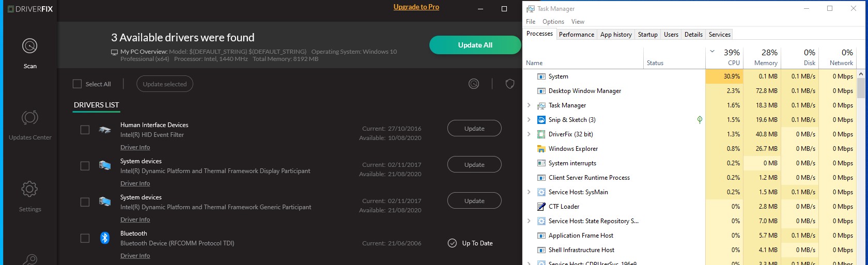Screen dimensions: 868x265
Task: Click the Task Manager process row icon
Action: coord(541,105)
